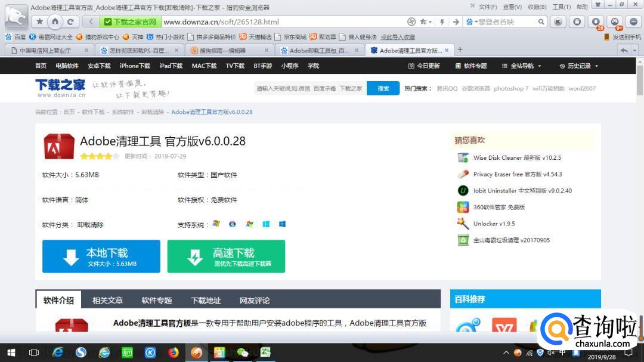Open a new browser tab

(460, 49)
